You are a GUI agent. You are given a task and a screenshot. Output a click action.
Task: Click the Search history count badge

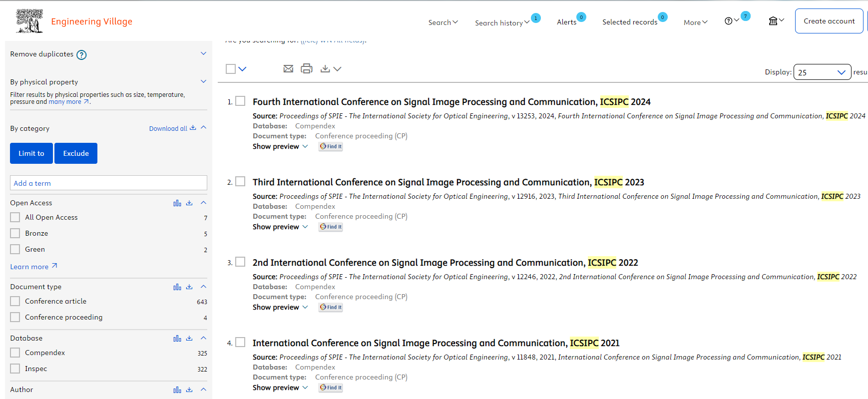pos(536,18)
